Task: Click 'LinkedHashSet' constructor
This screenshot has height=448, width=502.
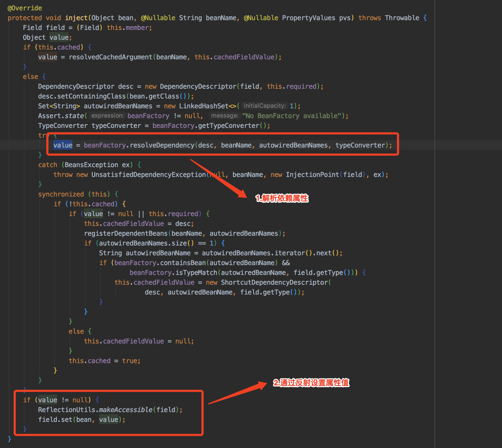Action: [x=204, y=106]
